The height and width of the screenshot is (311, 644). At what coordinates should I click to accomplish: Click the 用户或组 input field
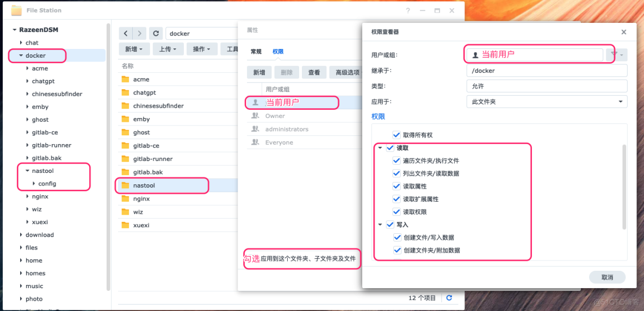coord(535,54)
